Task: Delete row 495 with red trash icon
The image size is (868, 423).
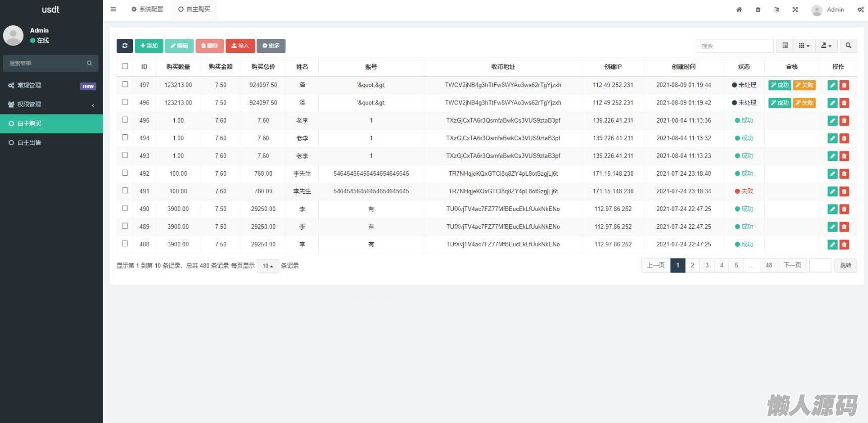Action: pos(844,121)
